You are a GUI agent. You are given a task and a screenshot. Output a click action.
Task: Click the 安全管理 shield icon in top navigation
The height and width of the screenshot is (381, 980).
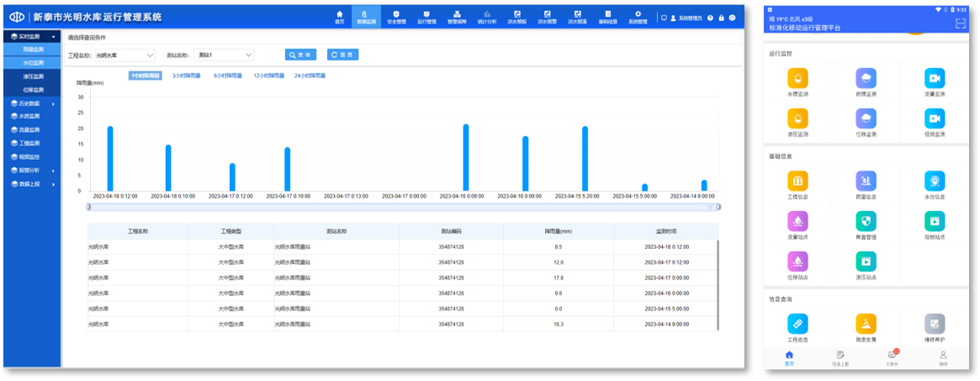(396, 17)
